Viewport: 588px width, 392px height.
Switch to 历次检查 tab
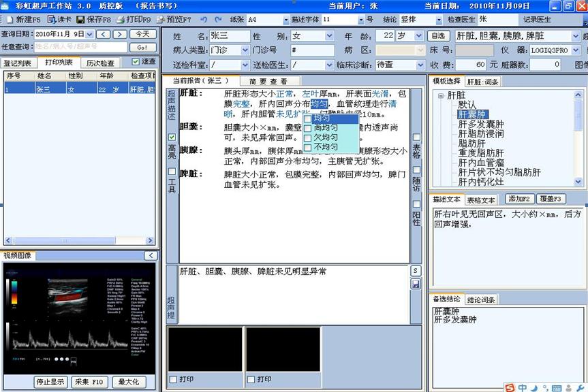coord(100,63)
